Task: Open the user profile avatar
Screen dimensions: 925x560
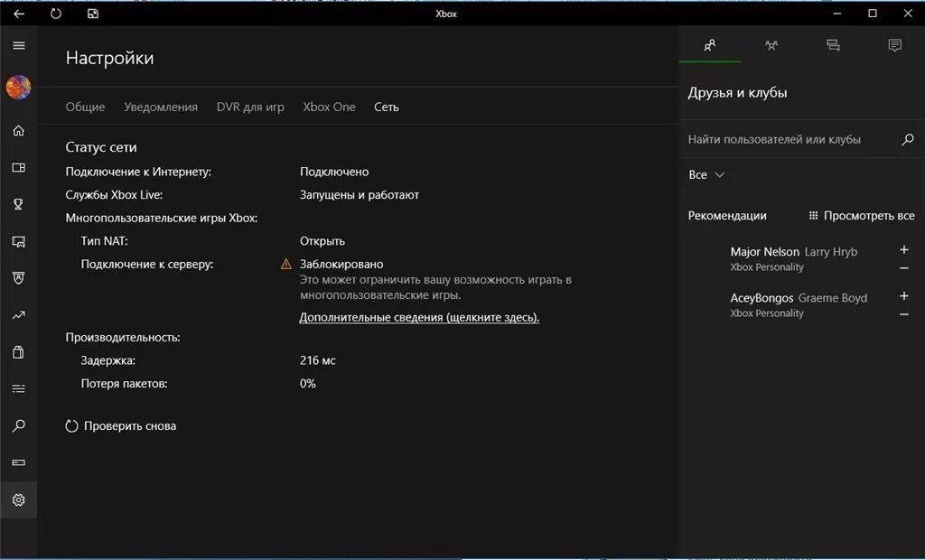Action: click(x=18, y=88)
